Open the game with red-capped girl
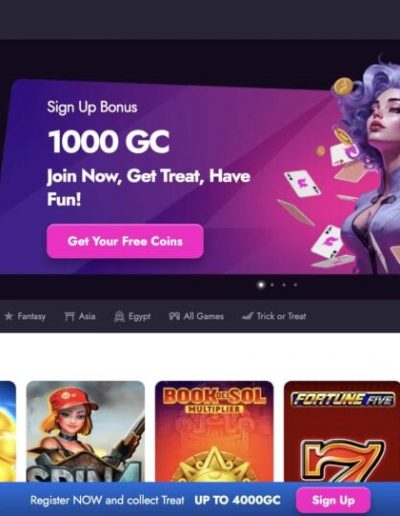The width and height of the screenshot is (400, 516). (86, 431)
